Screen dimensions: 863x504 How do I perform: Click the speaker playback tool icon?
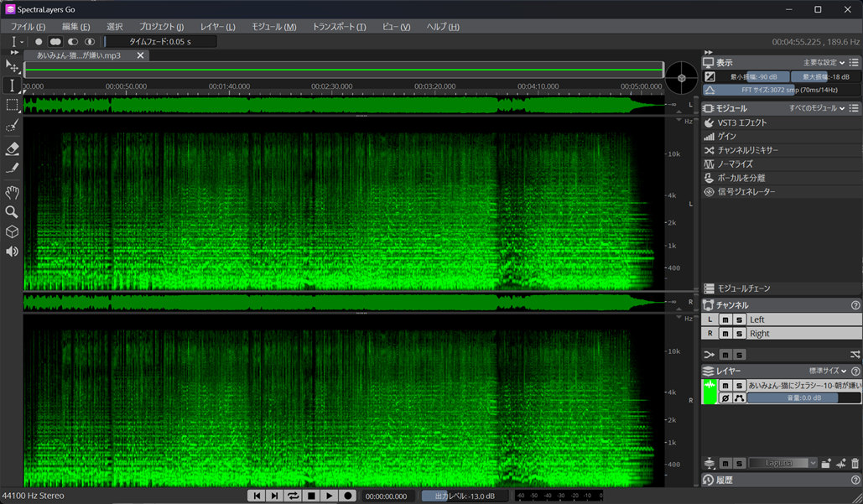(12, 252)
